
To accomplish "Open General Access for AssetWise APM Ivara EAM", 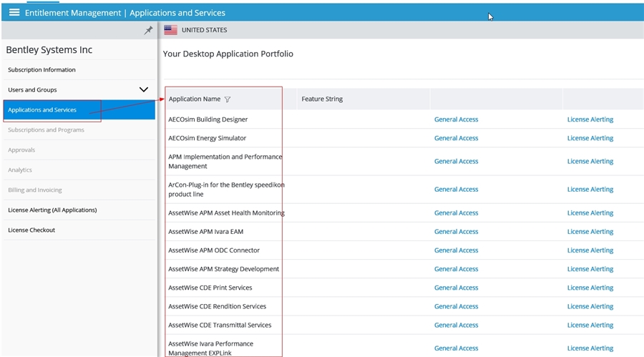I will pos(456,232).
